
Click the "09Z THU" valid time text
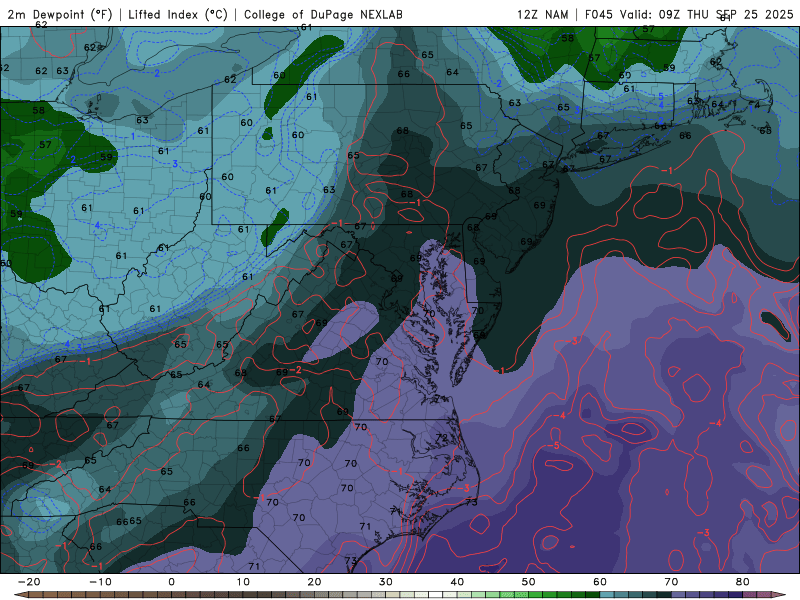[x=683, y=15]
